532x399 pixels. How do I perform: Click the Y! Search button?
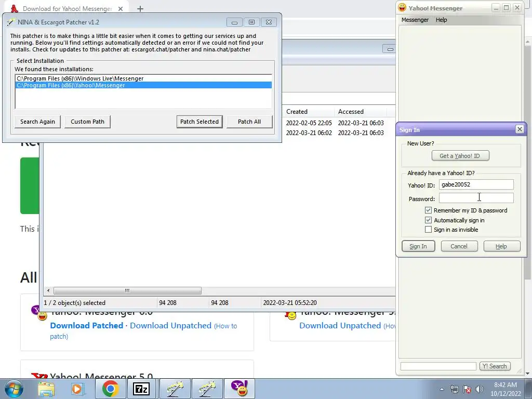tap(495, 366)
